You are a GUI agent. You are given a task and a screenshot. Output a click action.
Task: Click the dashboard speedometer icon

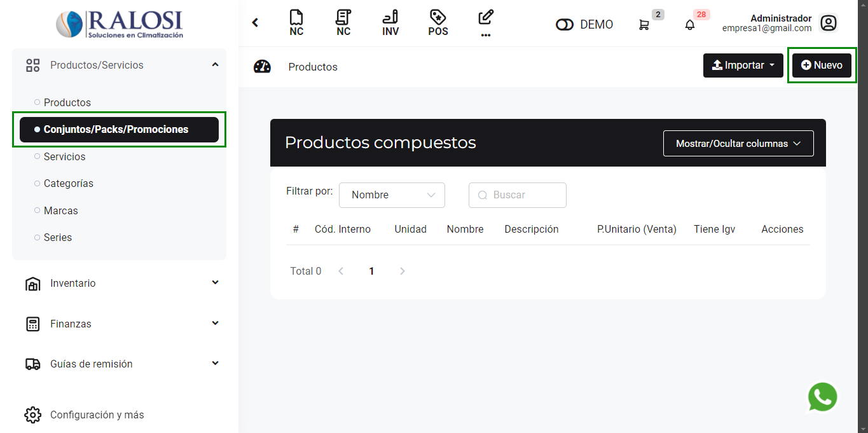[x=262, y=67]
